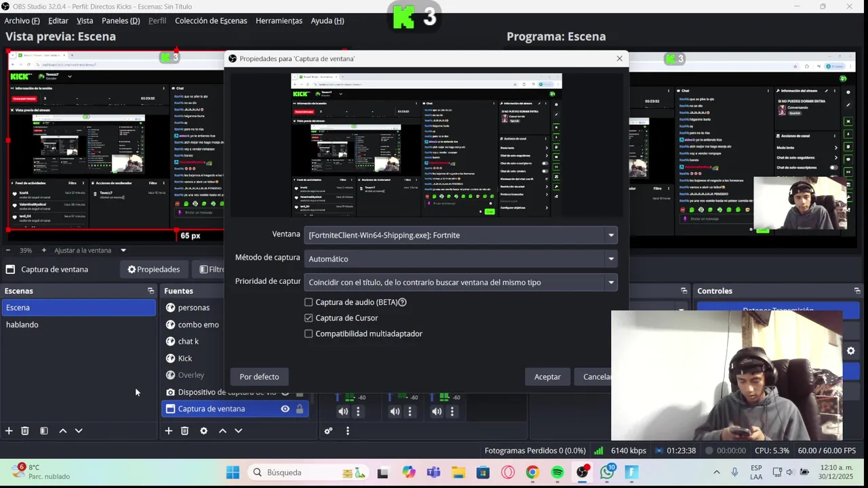Open the Archivo menu

pos(22,21)
